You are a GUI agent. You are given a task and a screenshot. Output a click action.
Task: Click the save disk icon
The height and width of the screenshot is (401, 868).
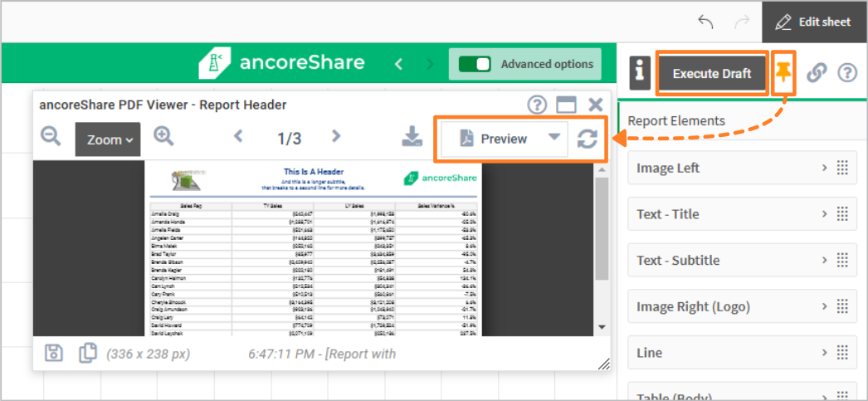53,353
